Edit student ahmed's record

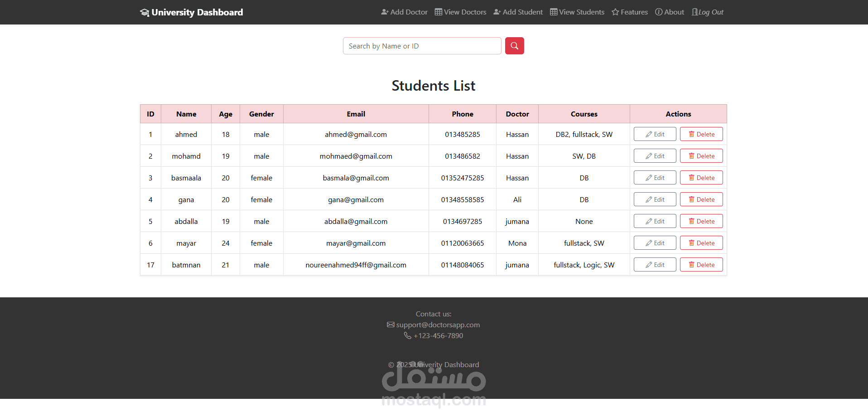point(655,134)
